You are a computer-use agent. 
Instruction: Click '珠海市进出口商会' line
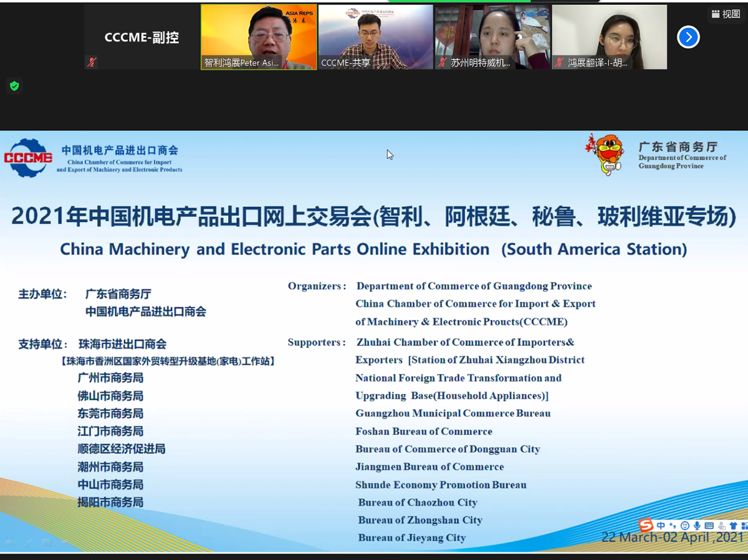[123, 344]
